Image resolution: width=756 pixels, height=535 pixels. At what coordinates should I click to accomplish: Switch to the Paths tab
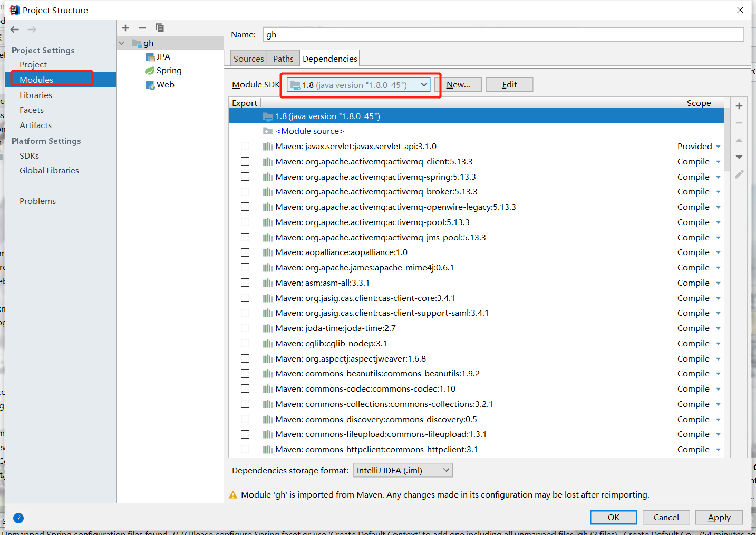(283, 59)
